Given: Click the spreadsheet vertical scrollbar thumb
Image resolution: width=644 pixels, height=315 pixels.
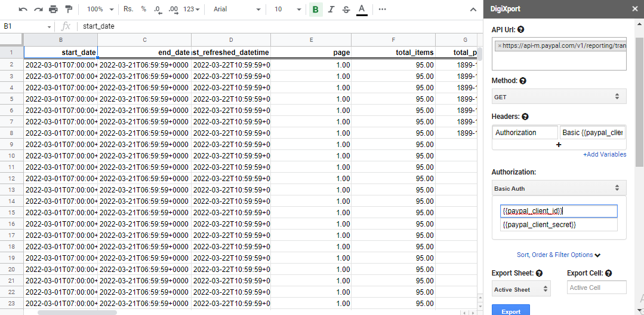Looking at the screenshot, I should pyautogui.click(x=480, y=53).
